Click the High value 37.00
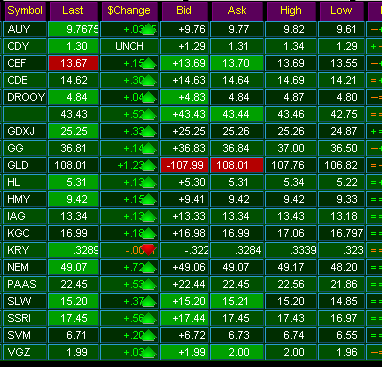This screenshot has width=382, height=367. [x=291, y=148]
